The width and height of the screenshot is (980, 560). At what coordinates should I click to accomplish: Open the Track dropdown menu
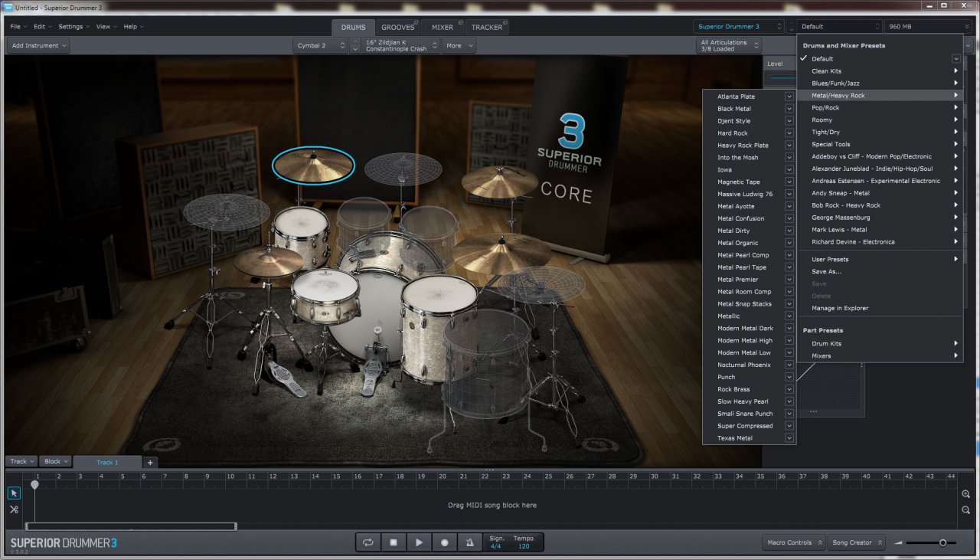[21, 462]
